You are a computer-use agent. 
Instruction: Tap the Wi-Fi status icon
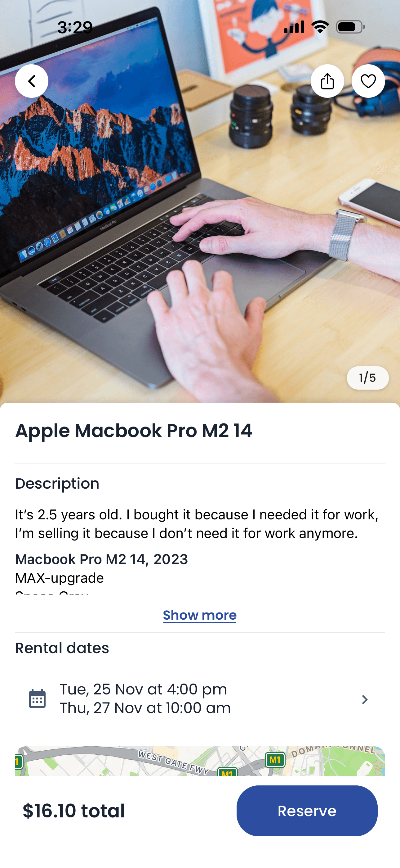320,27
